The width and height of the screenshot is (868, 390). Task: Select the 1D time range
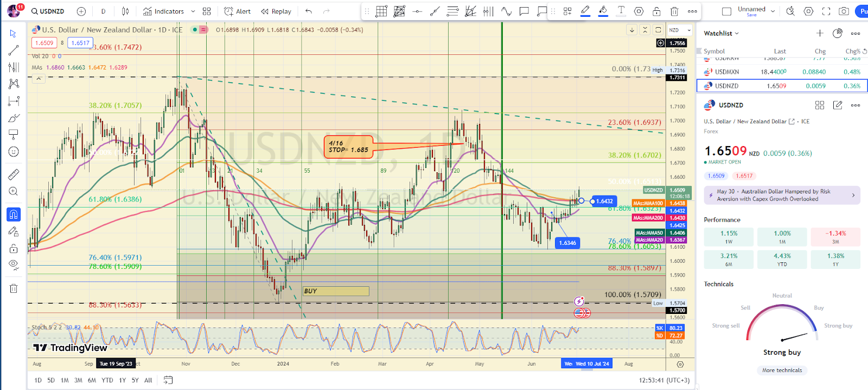tap(38, 380)
